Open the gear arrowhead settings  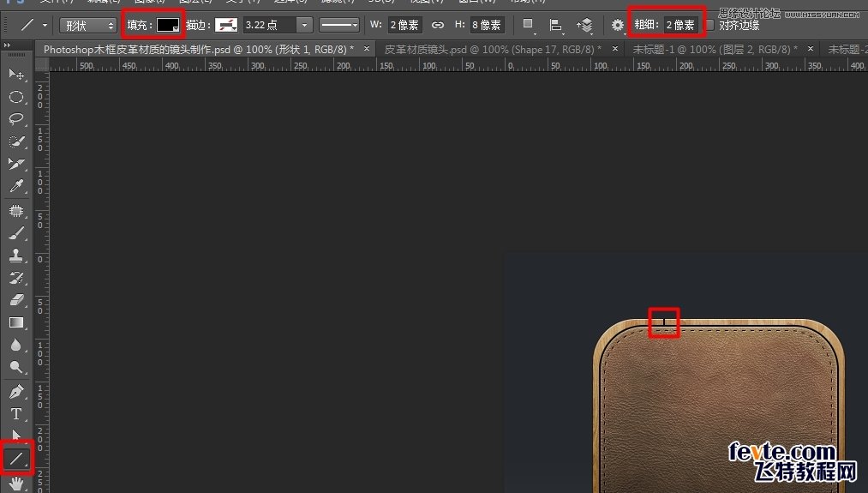point(617,25)
